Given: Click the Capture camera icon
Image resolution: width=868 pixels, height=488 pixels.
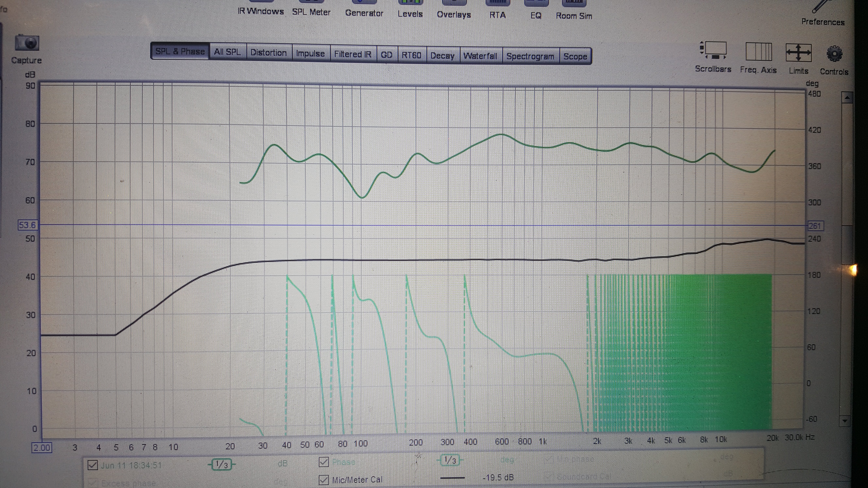Looking at the screenshot, I should [27, 43].
